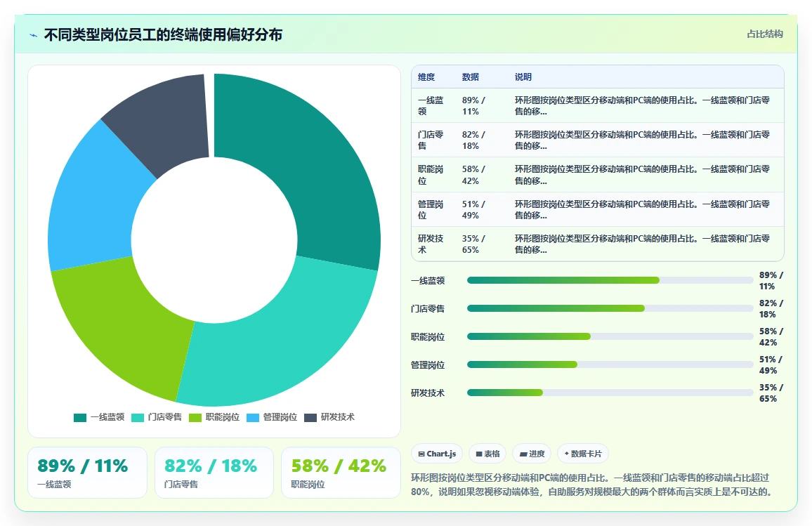The height and width of the screenshot is (526, 812).
Task: Toggle the 一线蓝领 legend color box
Action: tap(80, 417)
